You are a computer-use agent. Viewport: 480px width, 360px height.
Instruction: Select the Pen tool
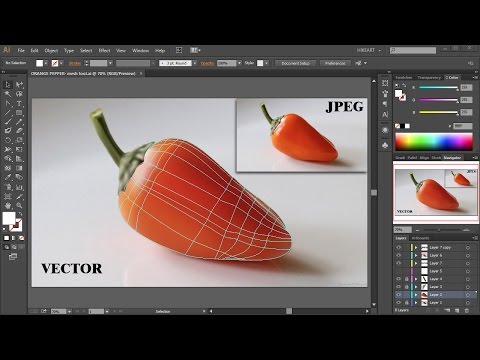tap(8, 104)
